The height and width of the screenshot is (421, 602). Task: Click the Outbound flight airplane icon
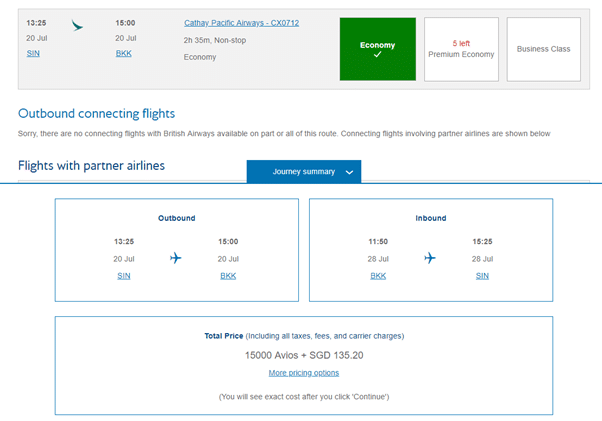pos(176,258)
